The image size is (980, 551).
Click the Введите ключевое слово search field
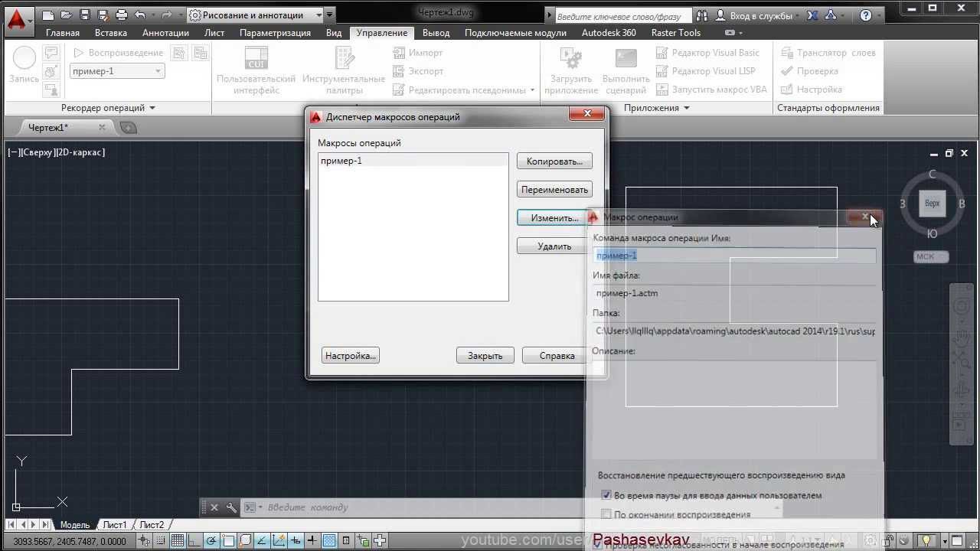(622, 16)
